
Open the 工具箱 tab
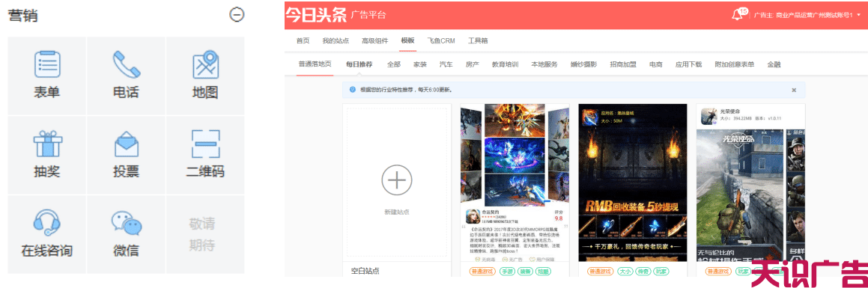point(478,41)
